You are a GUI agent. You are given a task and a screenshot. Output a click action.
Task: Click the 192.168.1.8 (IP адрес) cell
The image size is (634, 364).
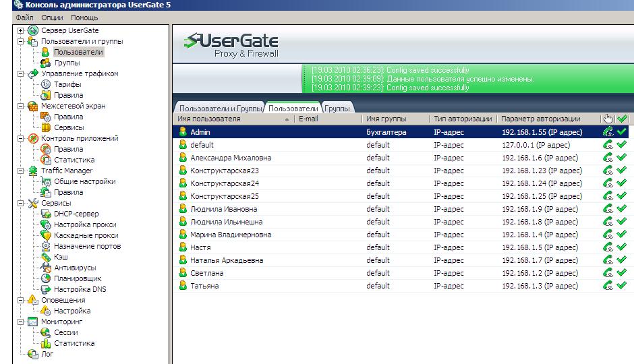point(540,222)
